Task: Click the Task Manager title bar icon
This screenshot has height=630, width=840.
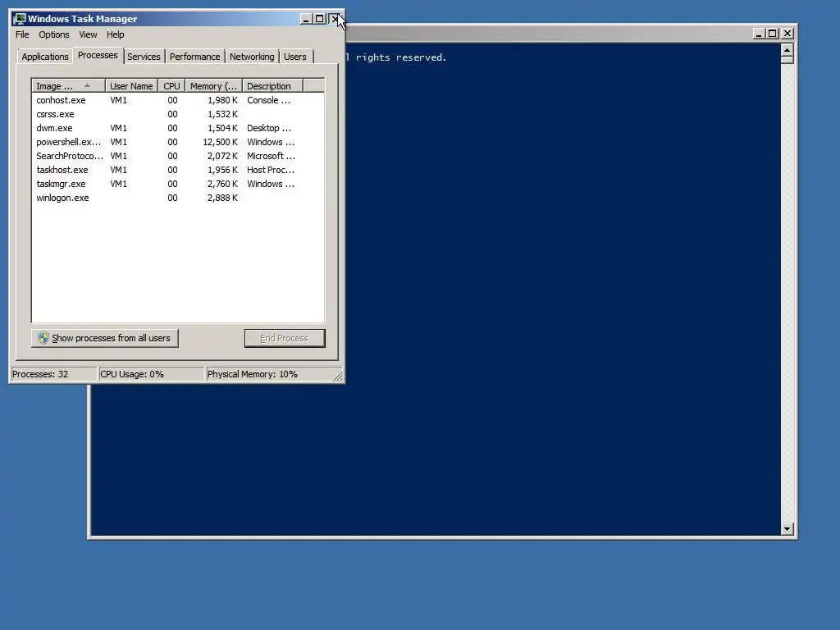Action: click(20, 19)
